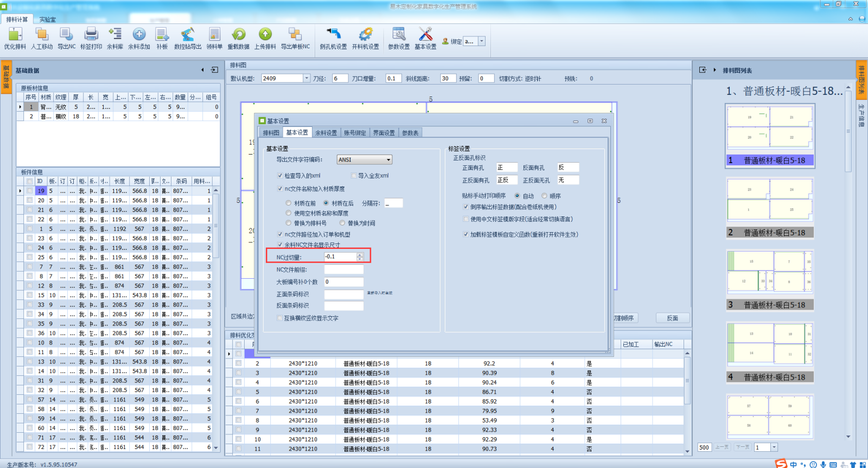868x468 pixels.
Task: Open the 导出文件字符编码 ANSI dropdown
Action: 388,160
